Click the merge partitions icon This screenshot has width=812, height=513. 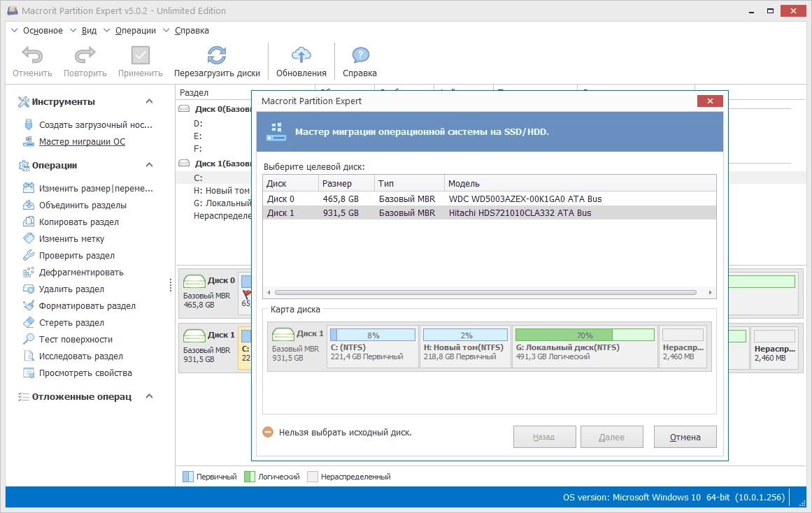click(29, 205)
